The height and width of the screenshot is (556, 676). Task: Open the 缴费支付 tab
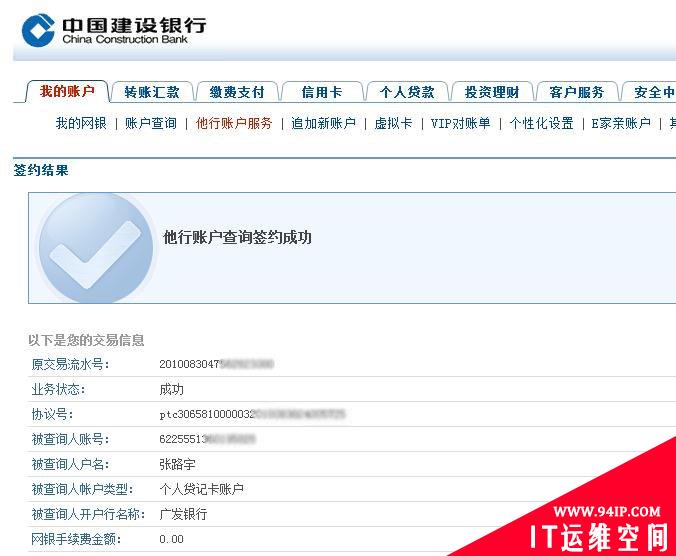tap(237, 92)
